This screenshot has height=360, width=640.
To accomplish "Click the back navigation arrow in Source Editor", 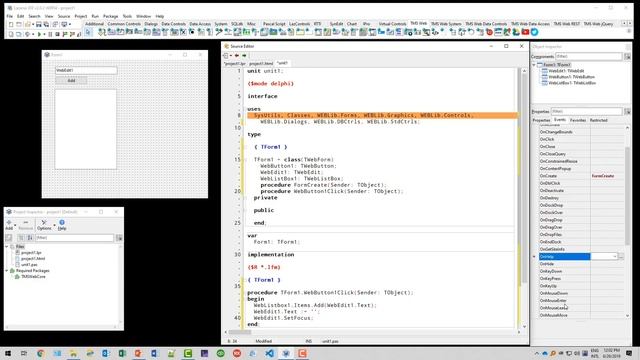I will 237,56.
